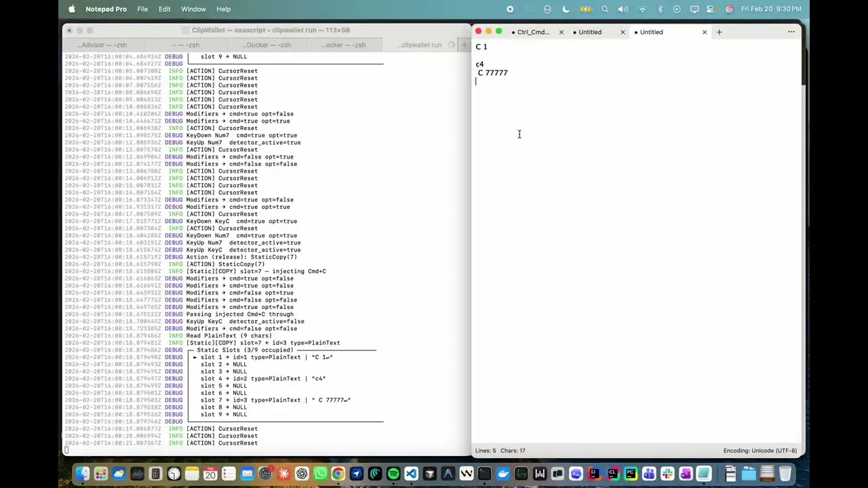Close the Ctrl_Cmd... tab
The width and height of the screenshot is (868, 488).
(561, 32)
